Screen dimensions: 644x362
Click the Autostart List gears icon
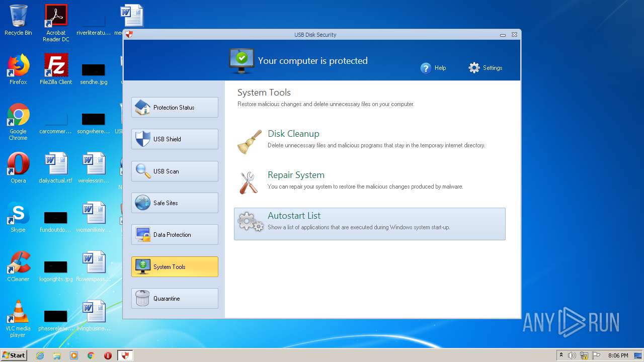(x=250, y=222)
